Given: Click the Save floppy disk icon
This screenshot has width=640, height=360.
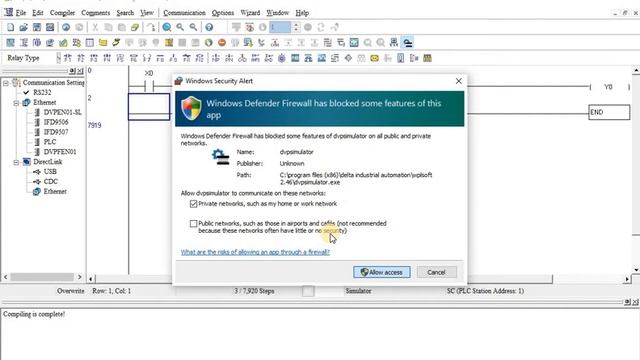Looking at the screenshot, I should 37,27.
